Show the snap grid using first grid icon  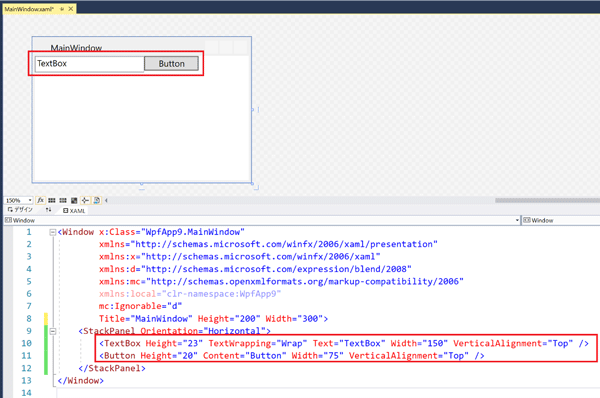point(52,200)
